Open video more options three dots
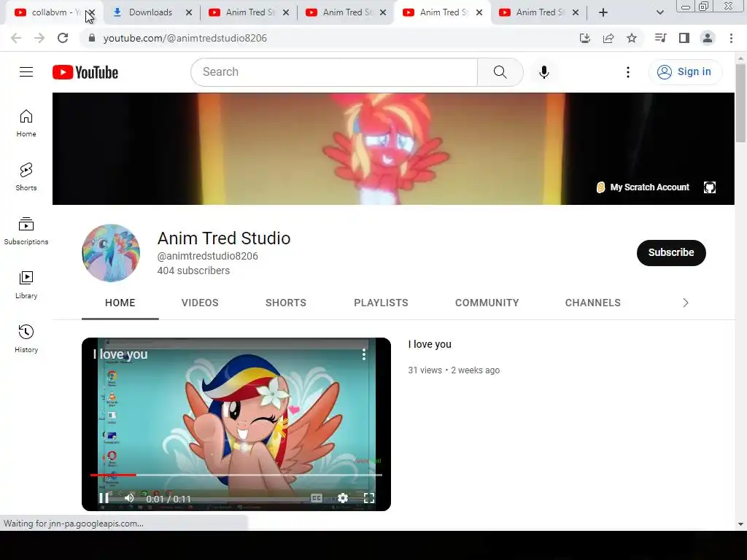The height and width of the screenshot is (560, 747). pyautogui.click(x=364, y=354)
